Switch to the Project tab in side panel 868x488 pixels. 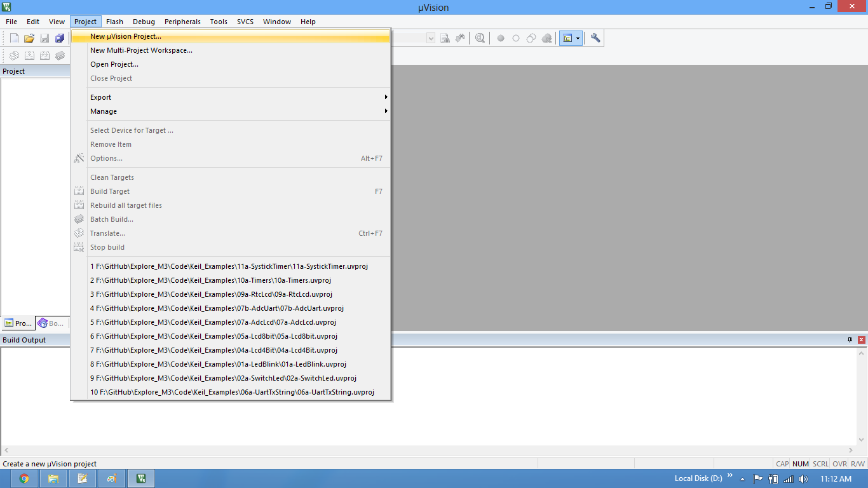18,323
